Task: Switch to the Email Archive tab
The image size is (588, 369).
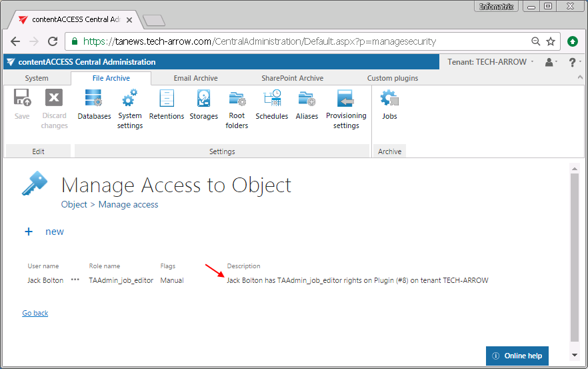Action: (x=195, y=78)
